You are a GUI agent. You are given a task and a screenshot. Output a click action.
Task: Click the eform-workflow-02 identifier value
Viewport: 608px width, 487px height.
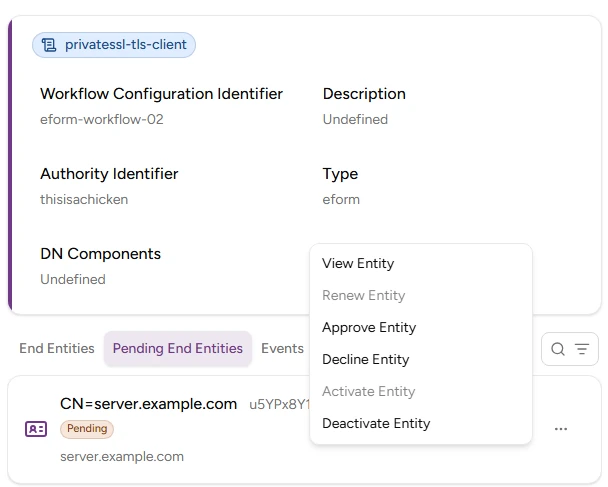pos(102,119)
